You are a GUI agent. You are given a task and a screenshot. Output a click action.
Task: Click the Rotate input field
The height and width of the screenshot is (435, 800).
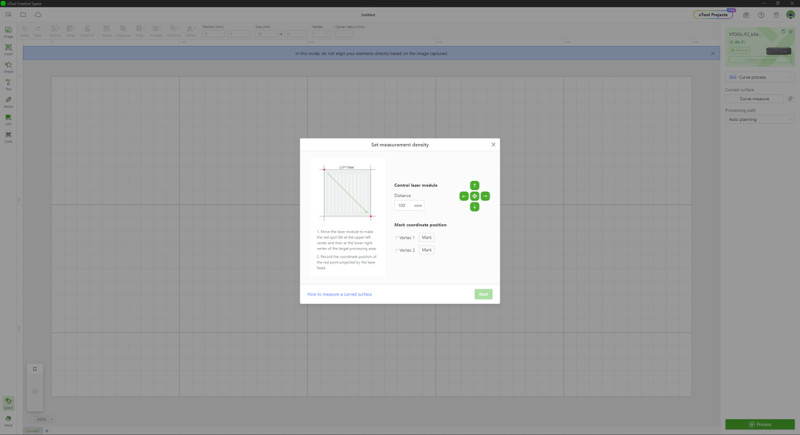click(320, 34)
